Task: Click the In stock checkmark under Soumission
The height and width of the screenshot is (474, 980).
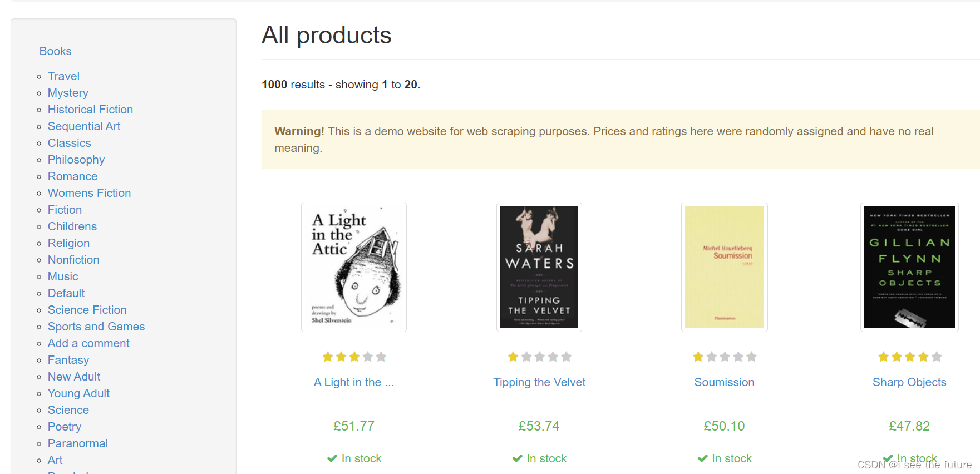Action: tap(703, 458)
